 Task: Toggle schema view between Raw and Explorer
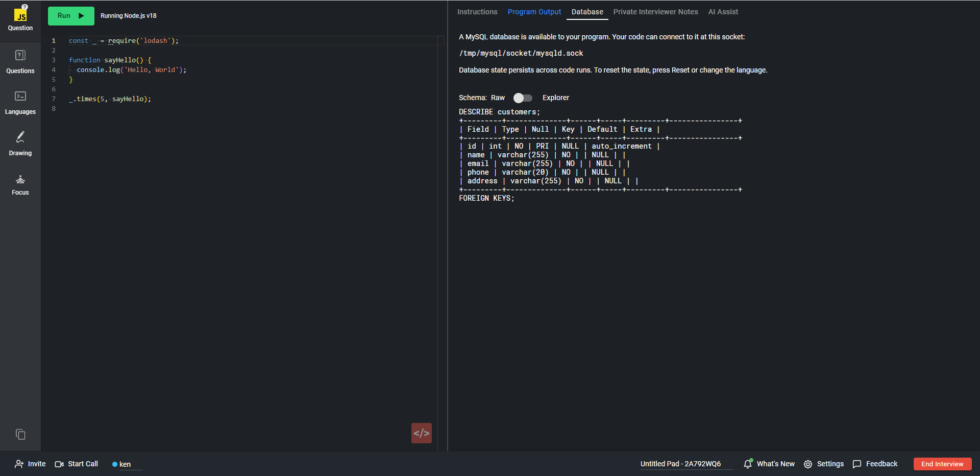tap(523, 98)
